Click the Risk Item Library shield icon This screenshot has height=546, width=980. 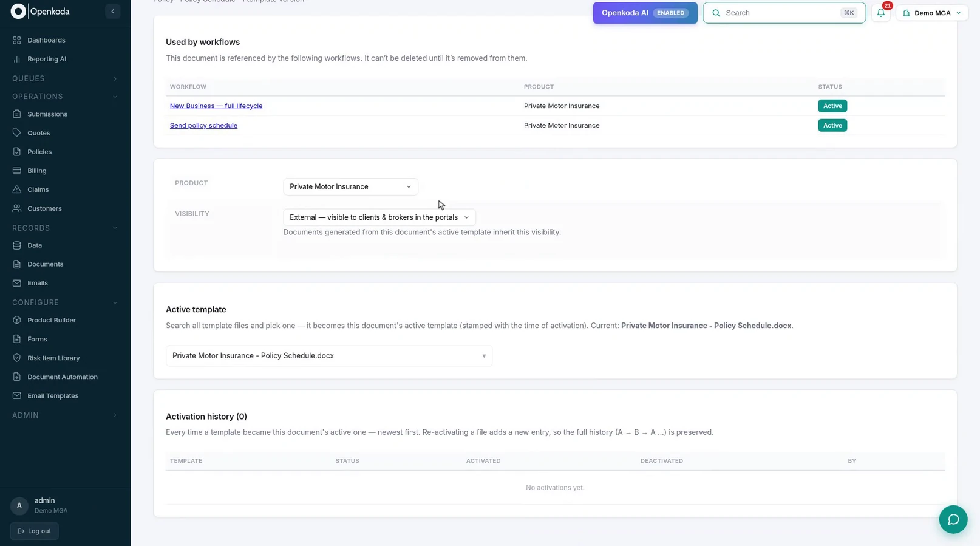(x=17, y=358)
